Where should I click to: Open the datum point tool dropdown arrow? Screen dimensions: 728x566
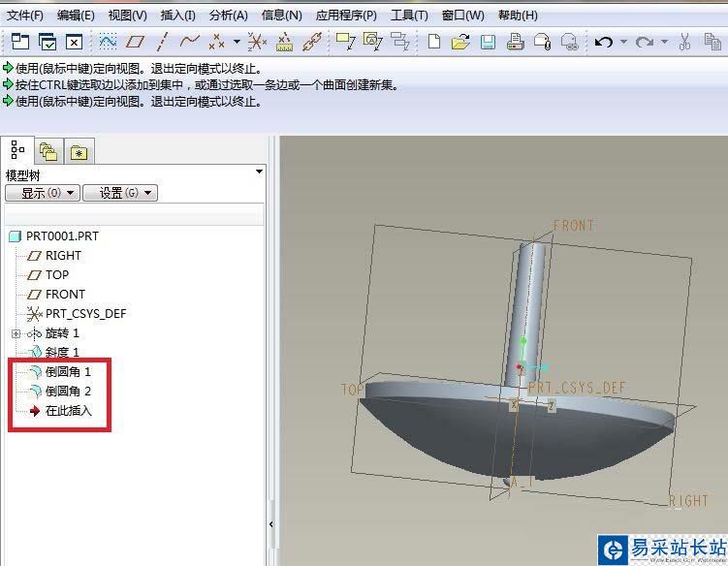point(237,42)
